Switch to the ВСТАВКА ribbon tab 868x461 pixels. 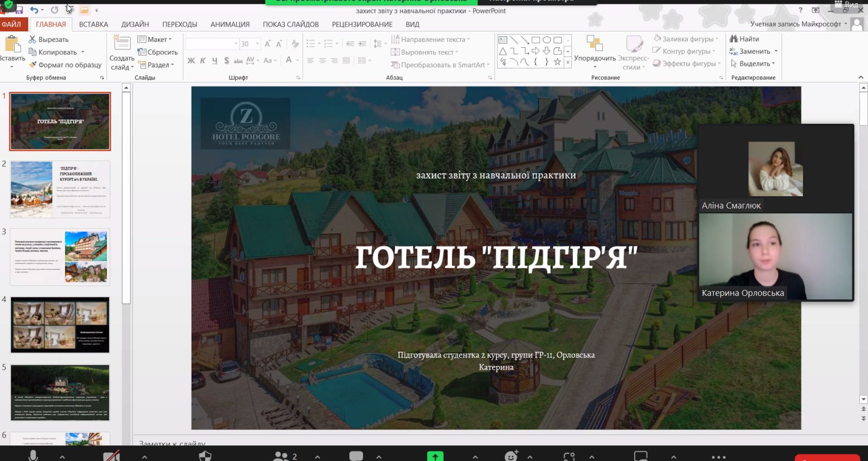pos(94,24)
